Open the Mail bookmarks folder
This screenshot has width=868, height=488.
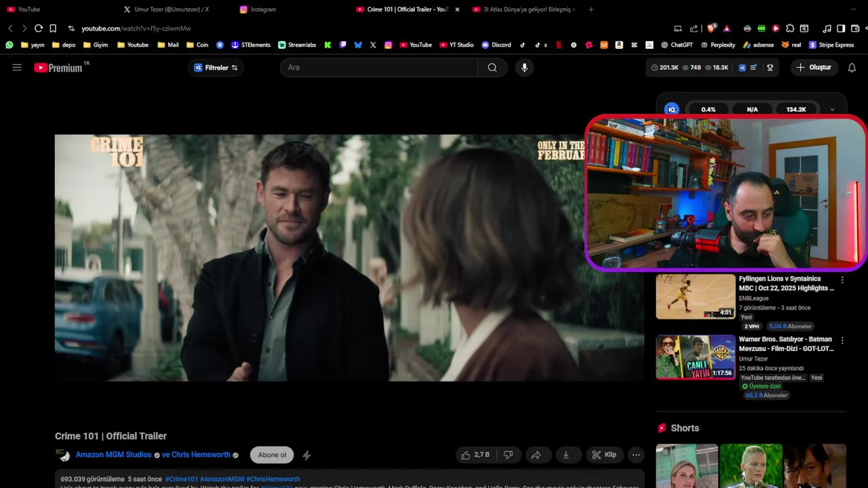click(168, 45)
